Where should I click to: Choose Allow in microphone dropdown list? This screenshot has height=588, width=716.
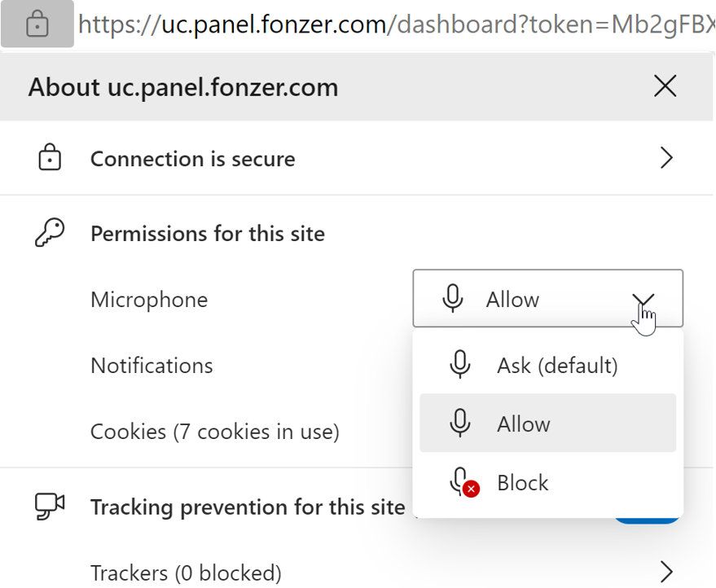point(547,423)
